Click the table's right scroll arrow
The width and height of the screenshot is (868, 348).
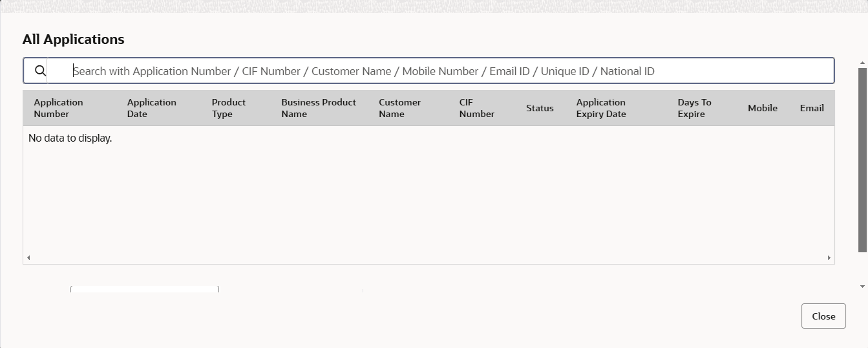click(x=829, y=258)
